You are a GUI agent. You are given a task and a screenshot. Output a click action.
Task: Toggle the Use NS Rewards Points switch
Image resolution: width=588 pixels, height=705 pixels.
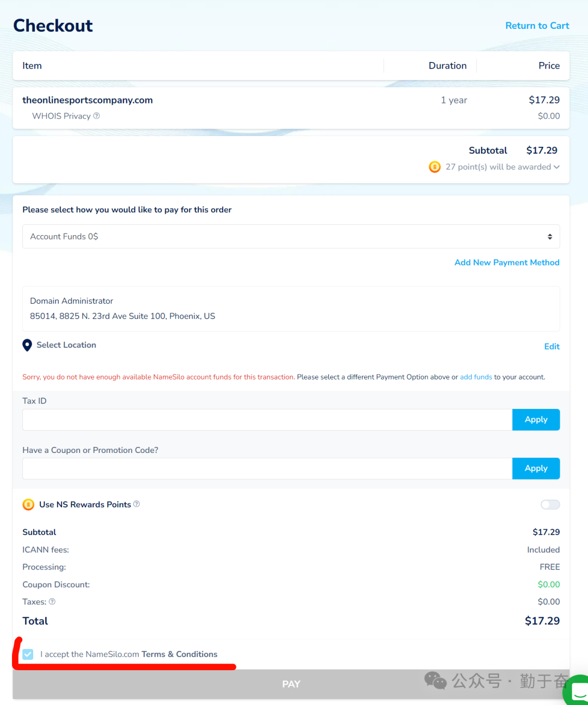pos(550,505)
